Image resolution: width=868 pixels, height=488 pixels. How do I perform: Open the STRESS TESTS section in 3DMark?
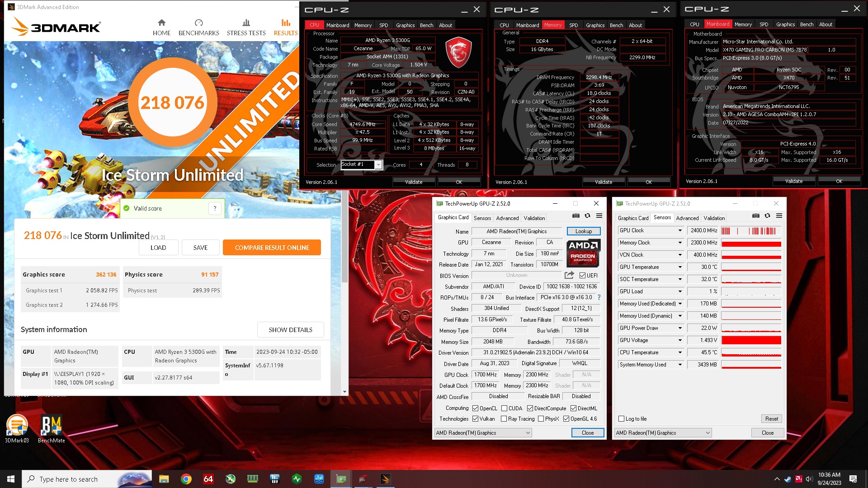pyautogui.click(x=246, y=28)
